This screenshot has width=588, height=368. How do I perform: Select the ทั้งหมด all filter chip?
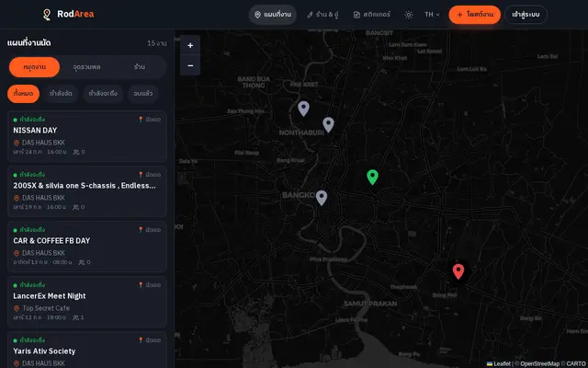pyautogui.click(x=23, y=94)
